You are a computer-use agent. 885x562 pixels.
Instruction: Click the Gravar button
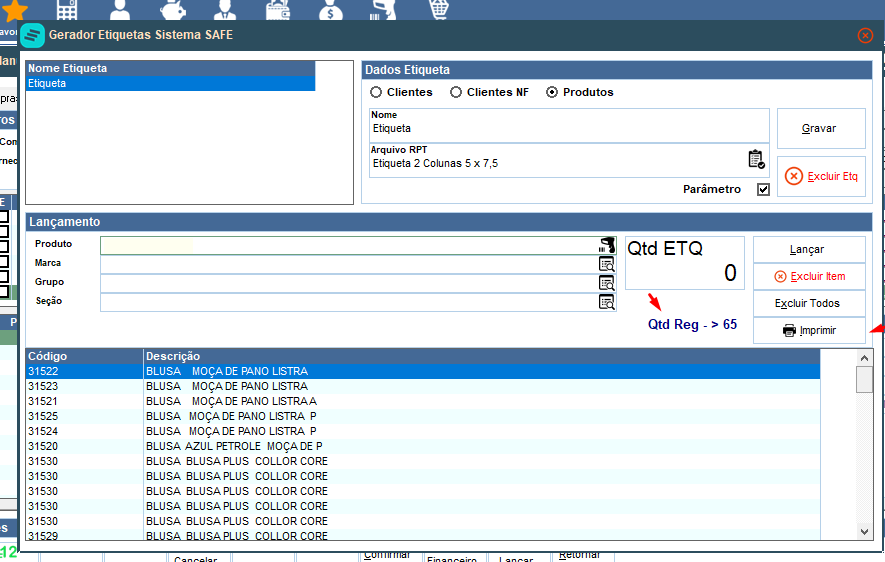pyautogui.click(x=821, y=129)
